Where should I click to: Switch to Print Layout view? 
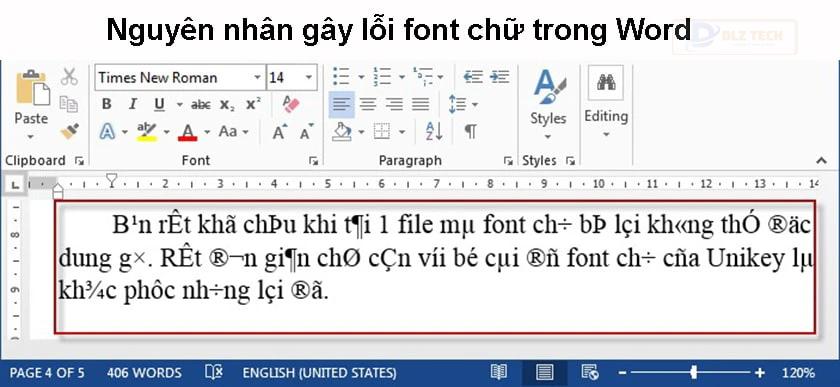[x=545, y=372]
